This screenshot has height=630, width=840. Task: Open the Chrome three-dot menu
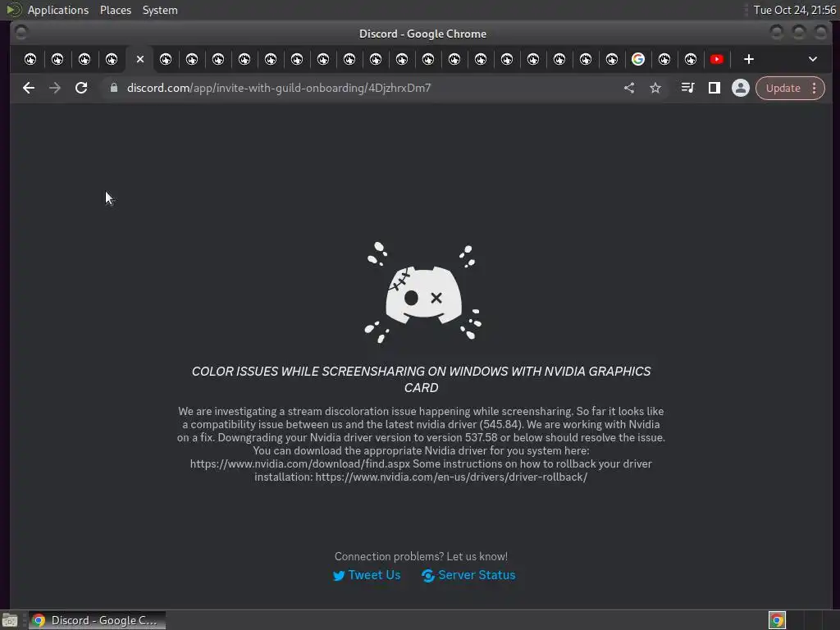click(x=815, y=88)
